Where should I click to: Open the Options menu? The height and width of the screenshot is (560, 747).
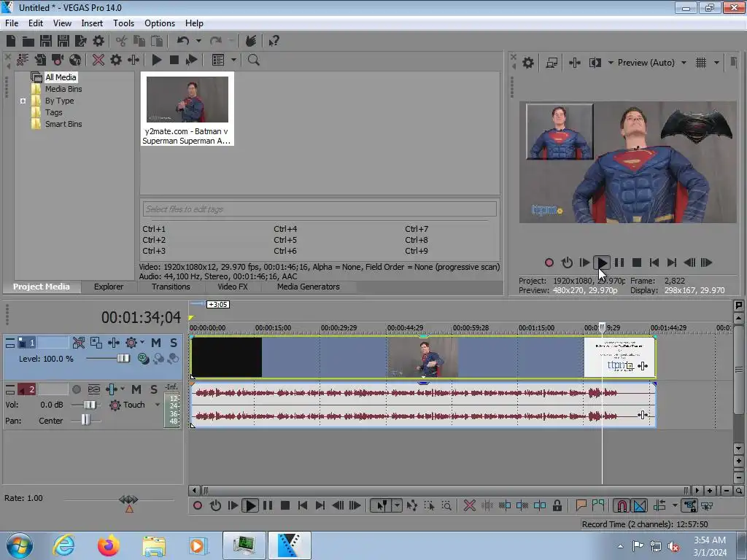click(160, 23)
